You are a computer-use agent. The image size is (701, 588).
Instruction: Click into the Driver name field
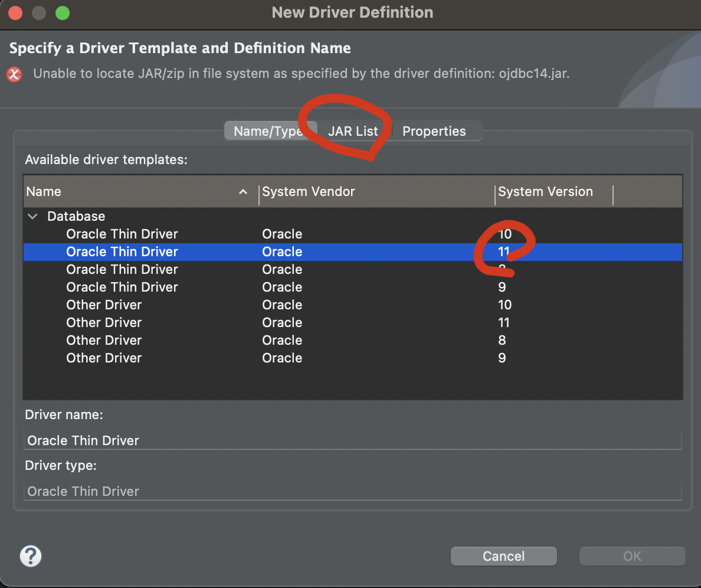tap(353, 440)
